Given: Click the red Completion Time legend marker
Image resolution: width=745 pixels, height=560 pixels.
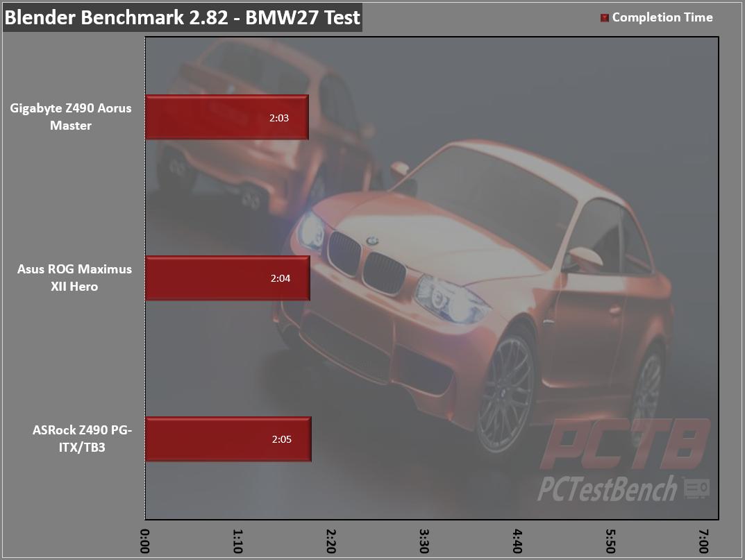Looking at the screenshot, I should (x=604, y=18).
